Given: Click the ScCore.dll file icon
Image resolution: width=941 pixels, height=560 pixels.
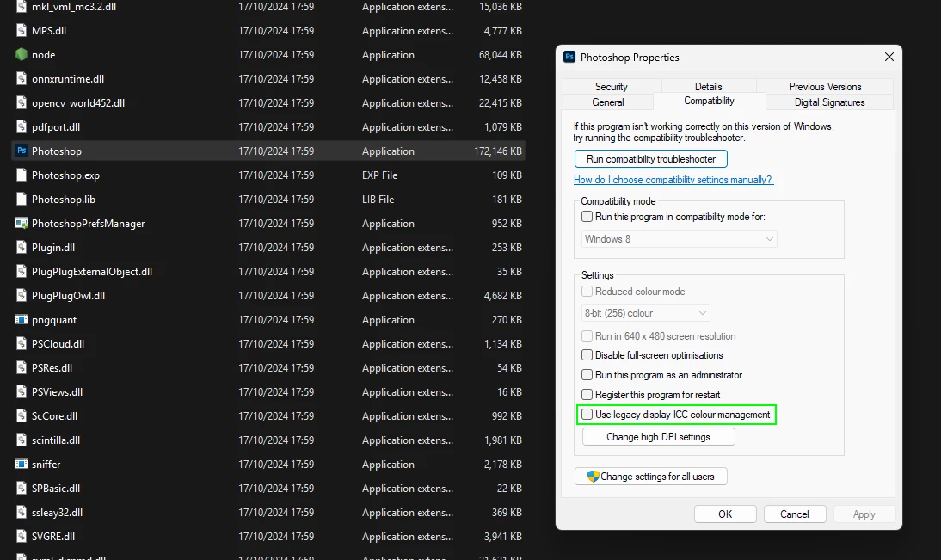Looking at the screenshot, I should [22, 415].
